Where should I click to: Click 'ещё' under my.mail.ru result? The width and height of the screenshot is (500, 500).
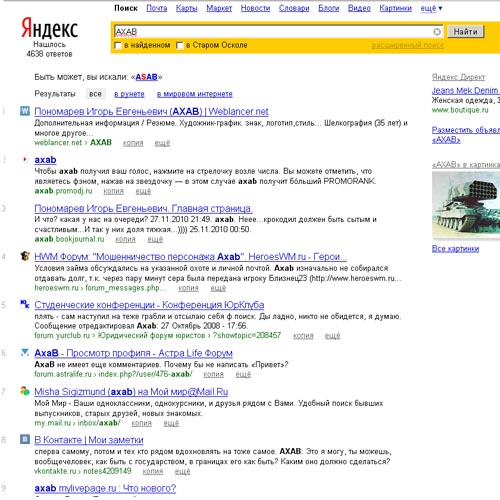pos(171,423)
